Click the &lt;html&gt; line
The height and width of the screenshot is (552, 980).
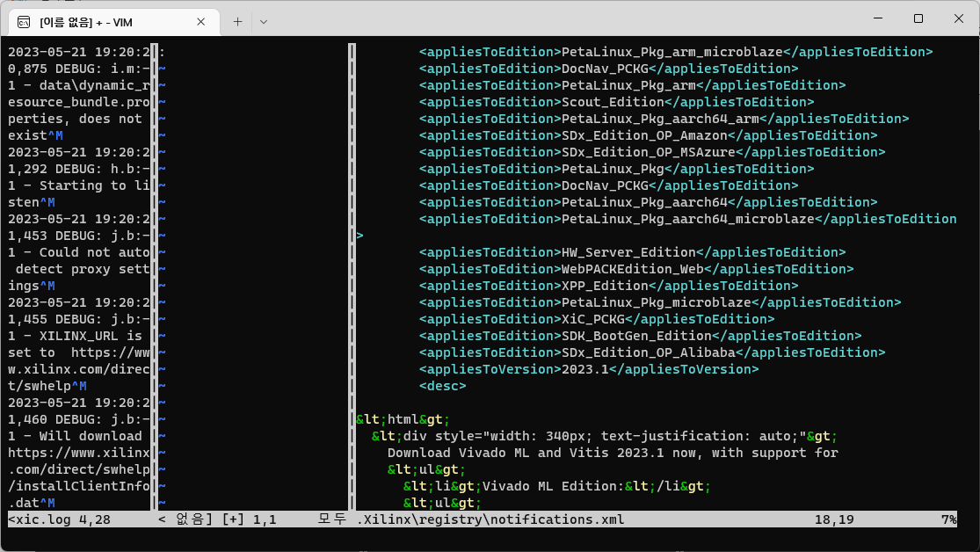coord(403,419)
